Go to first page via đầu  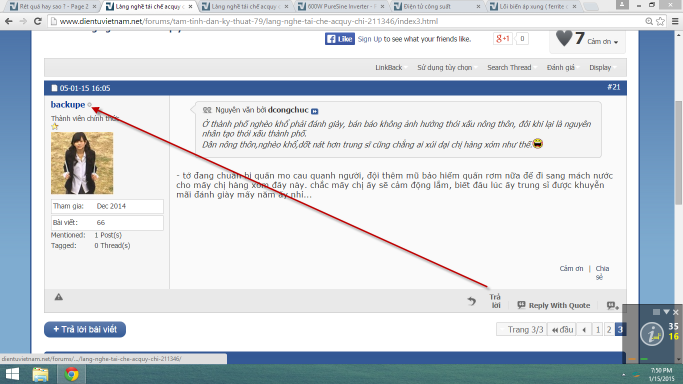[562, 330]
